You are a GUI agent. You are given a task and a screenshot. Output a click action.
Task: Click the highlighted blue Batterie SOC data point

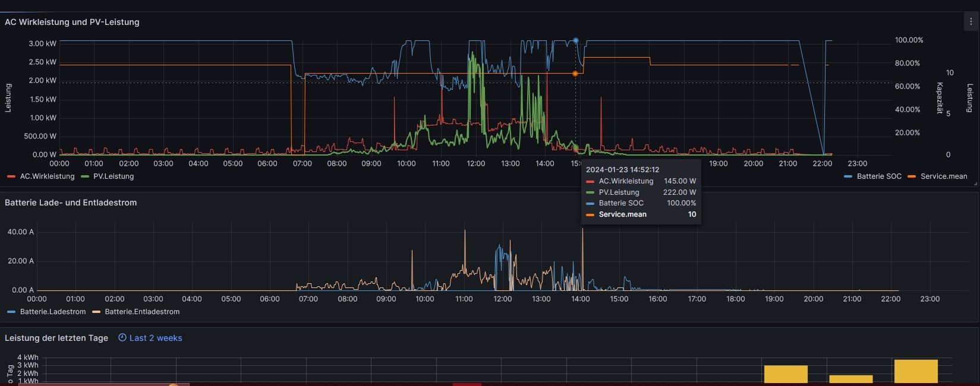[575, 40]
